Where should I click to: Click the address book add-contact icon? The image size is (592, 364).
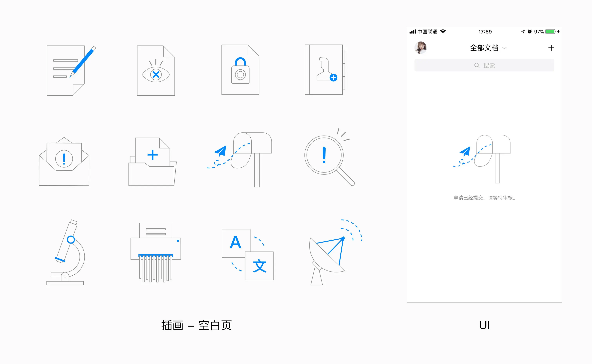click(325, 70)
